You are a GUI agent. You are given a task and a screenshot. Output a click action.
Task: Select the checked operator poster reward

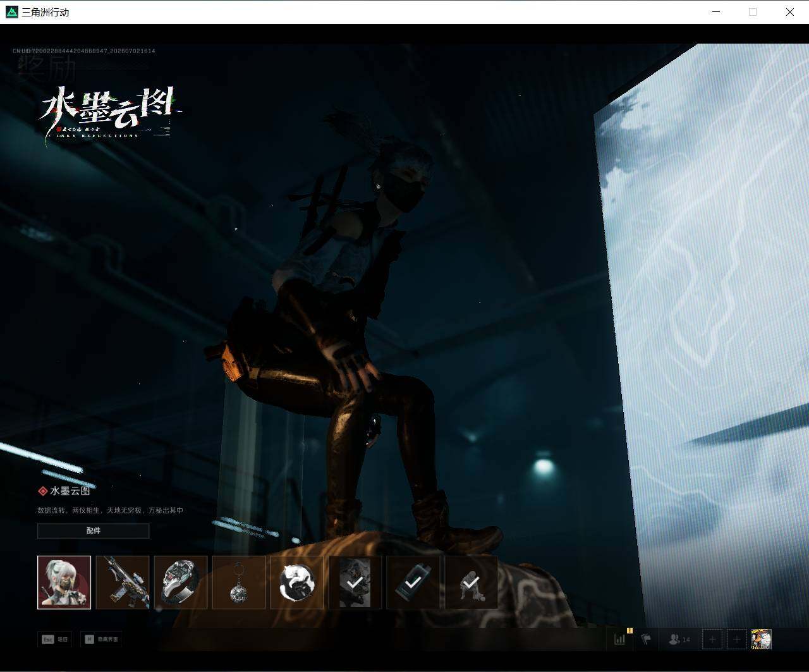(x=355, y=582)
